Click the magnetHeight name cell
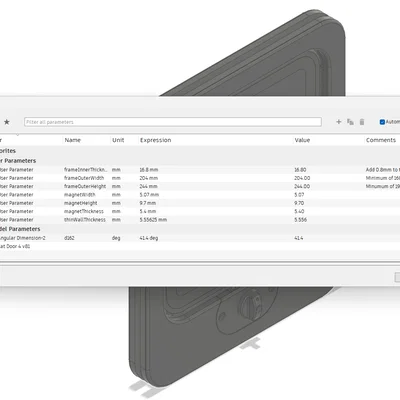 (81, 203)
